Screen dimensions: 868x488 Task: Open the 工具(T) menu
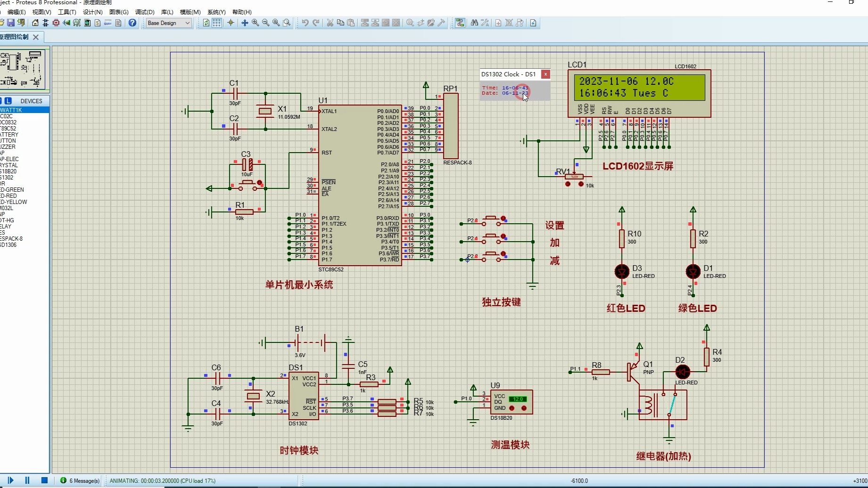pyautogui.click(x=67, y=12)
